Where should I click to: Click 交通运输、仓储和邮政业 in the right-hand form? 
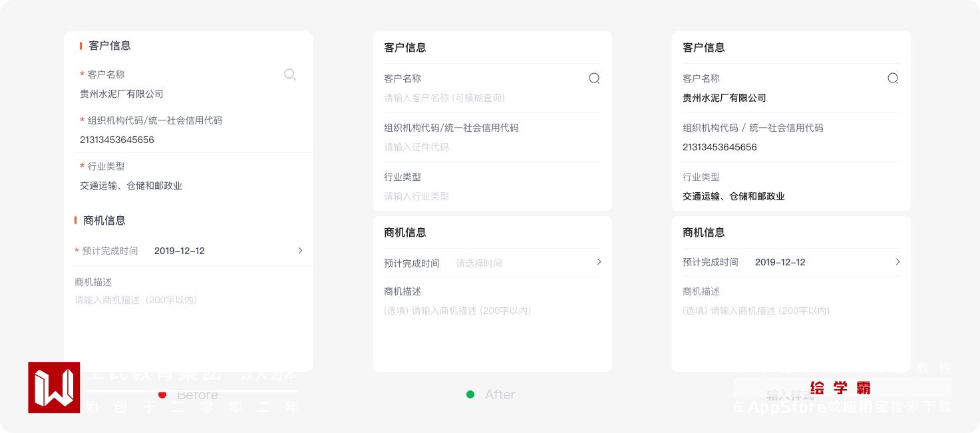(734, 196)
